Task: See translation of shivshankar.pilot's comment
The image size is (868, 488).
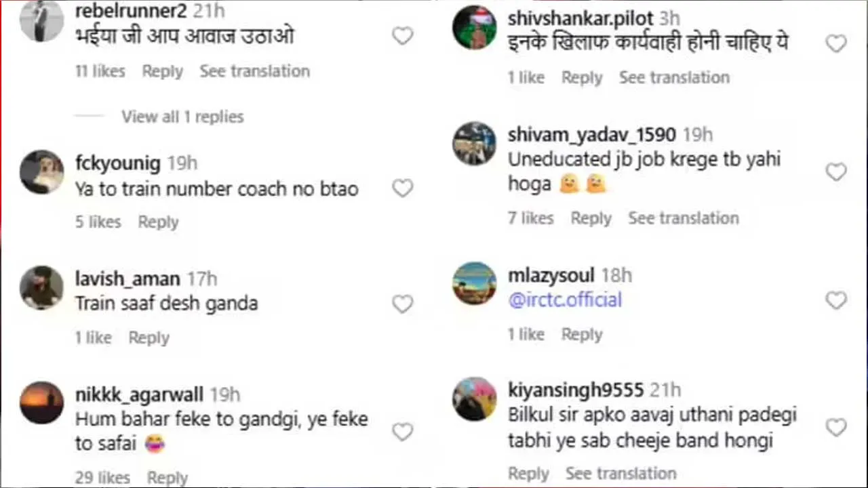Action: pyautogui.click(x=673, y=77)
